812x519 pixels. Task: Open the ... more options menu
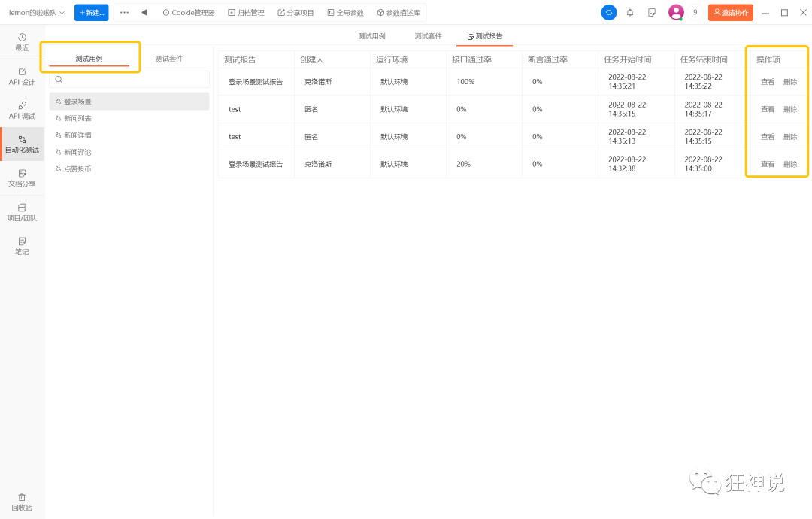tap(124, 12)
